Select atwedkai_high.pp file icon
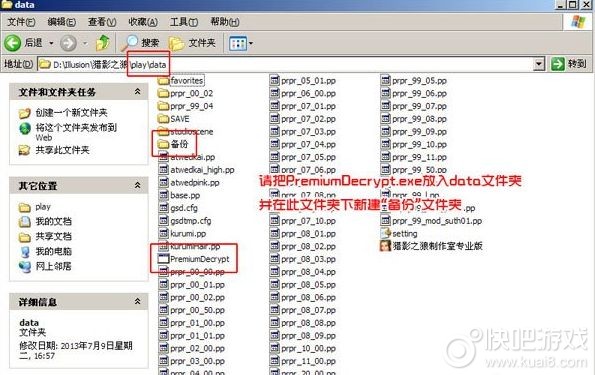This screenshot has height=375, width=595. [x=163, y=170]
